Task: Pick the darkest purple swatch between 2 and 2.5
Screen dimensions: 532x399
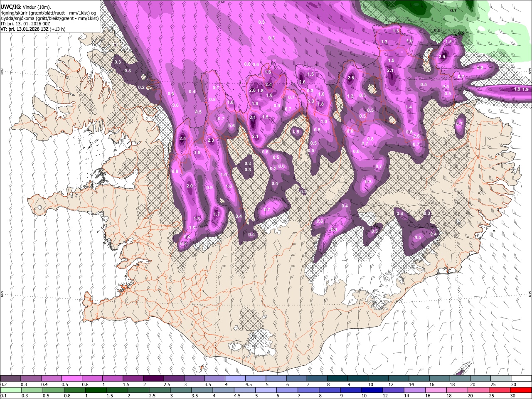Action: point(153,379)
